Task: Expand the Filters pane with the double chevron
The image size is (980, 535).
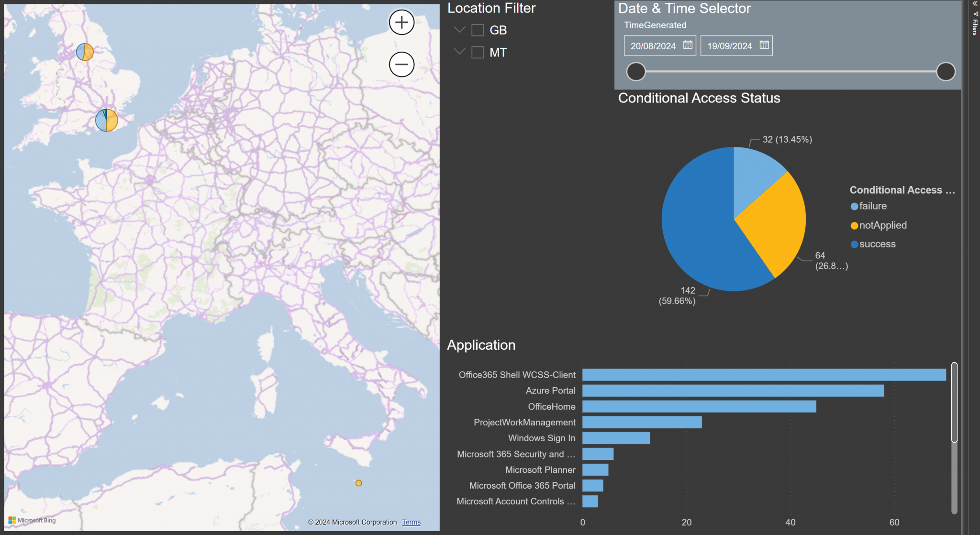Action: (974, 4)
